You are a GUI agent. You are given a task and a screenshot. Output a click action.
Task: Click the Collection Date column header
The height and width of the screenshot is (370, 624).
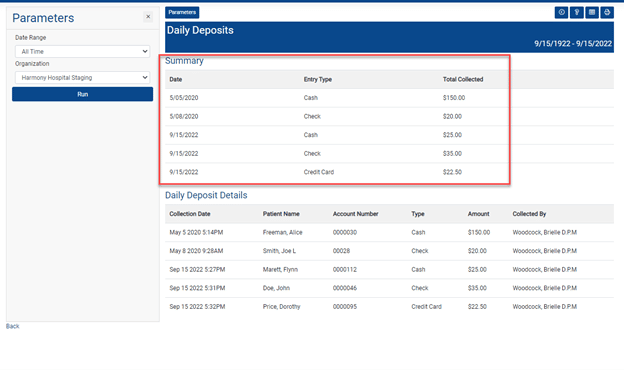(190, 214)
